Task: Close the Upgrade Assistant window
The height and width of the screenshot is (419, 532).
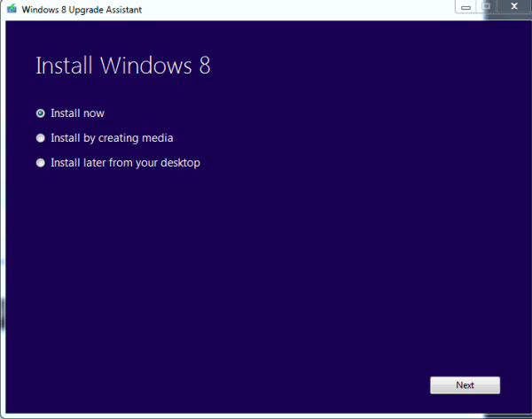Action: point(514,6)
